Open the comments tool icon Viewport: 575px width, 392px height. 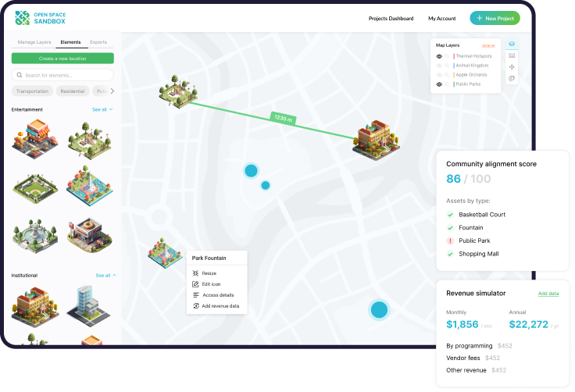click(x=512, y=79)
